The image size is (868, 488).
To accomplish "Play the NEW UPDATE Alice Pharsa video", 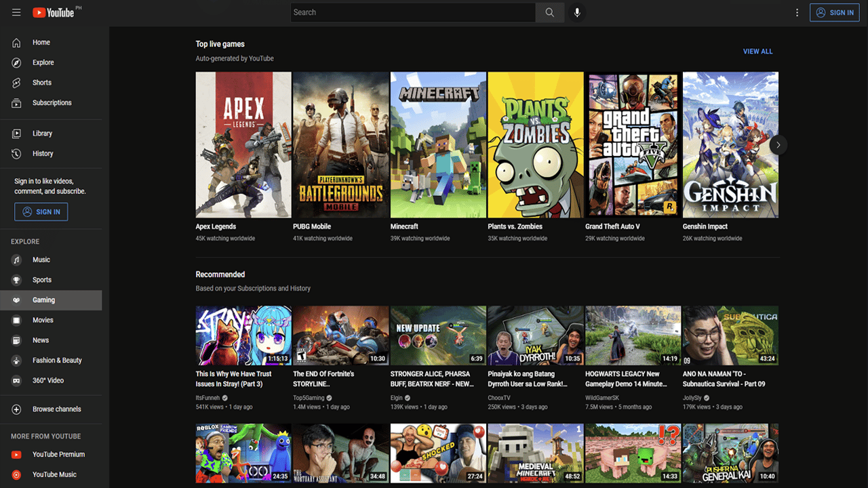I will click(x=438, y=335).
